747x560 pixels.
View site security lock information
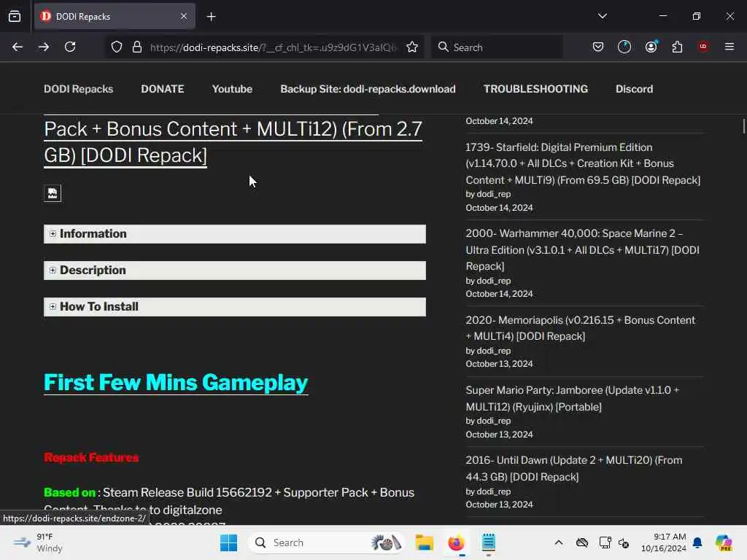point(137,47)
